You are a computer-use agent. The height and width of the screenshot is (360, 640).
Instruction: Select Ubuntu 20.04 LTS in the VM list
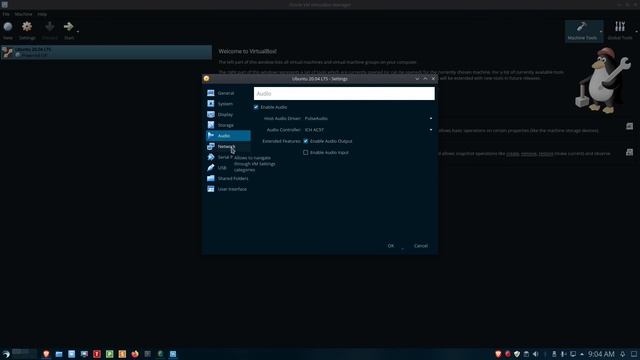[106, 52]
